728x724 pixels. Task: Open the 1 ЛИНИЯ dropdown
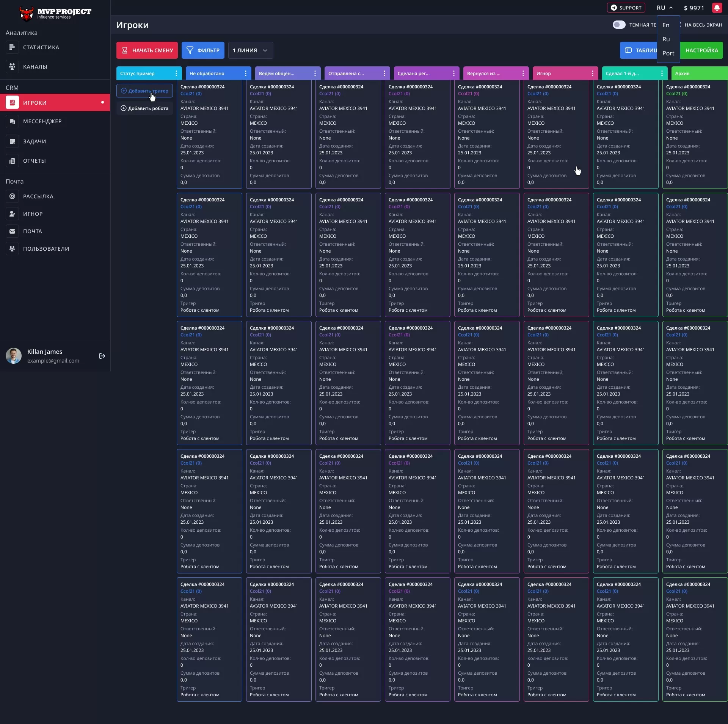pyautogui.click(x=250, y=50)
